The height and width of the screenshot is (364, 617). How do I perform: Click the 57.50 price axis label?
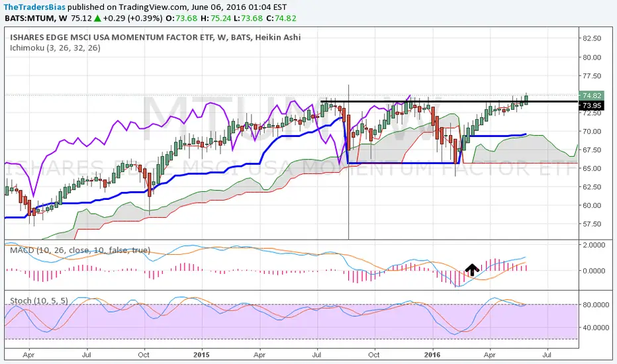592,224
